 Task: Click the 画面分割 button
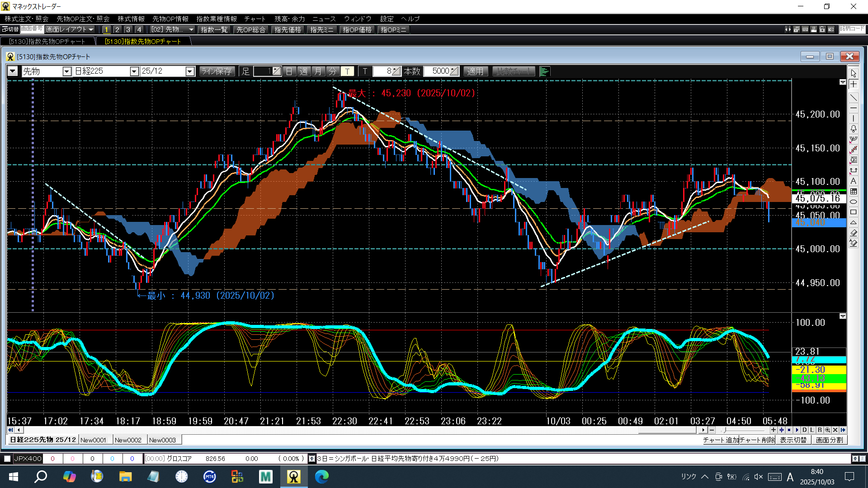tap(829, 440)
